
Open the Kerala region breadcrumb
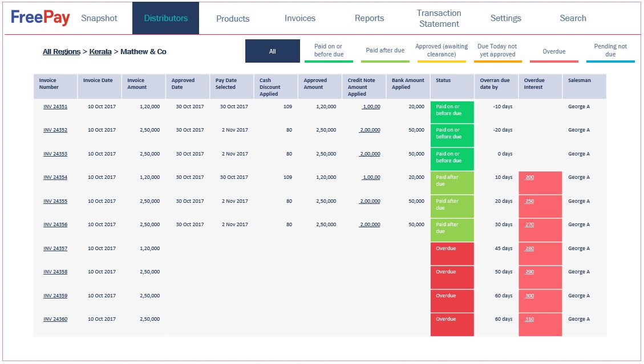tap(100, 51)
